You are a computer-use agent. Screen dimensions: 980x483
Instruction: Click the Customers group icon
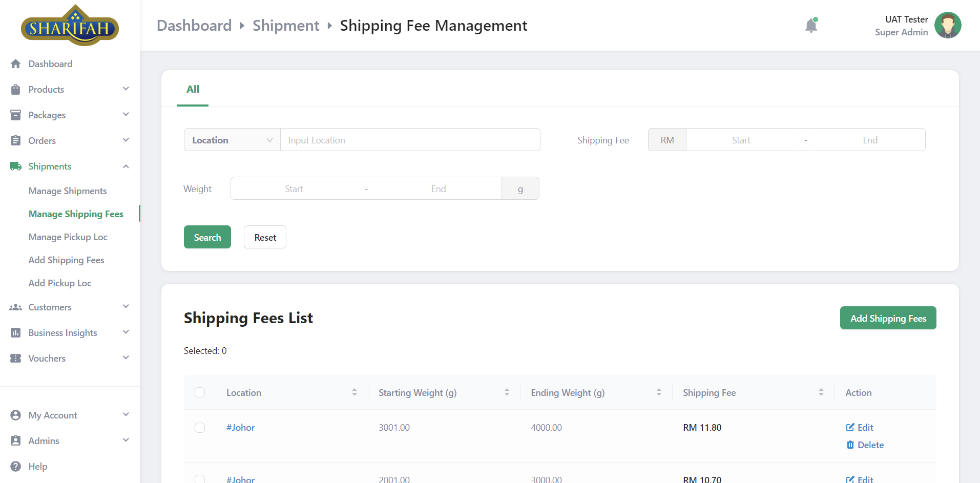(x=16, y=307)
